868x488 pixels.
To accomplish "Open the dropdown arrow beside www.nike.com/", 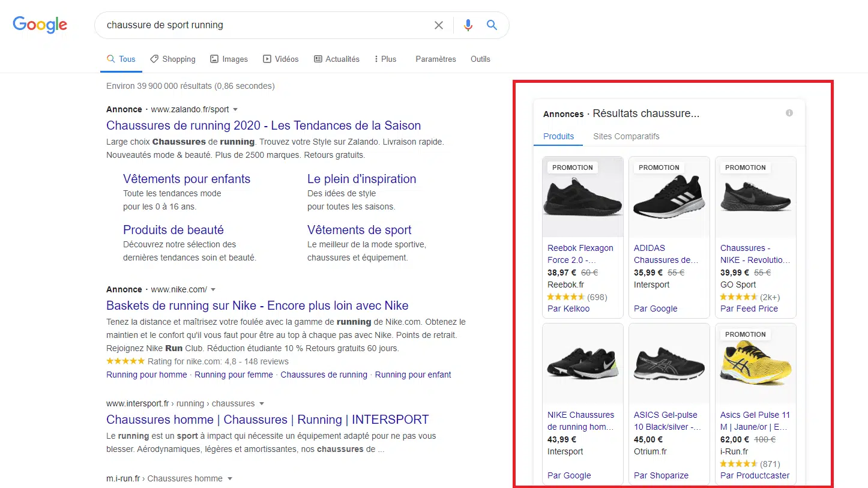I will 213,290.
